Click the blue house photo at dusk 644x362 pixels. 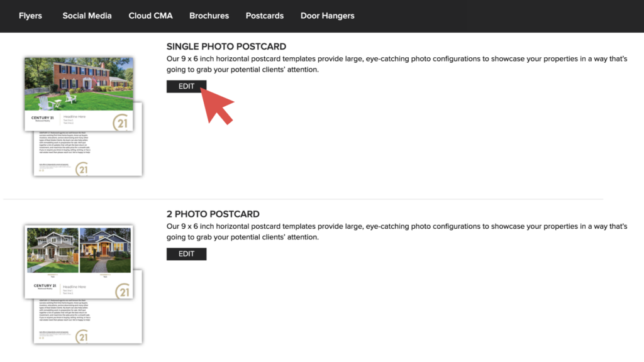point(105,250)
